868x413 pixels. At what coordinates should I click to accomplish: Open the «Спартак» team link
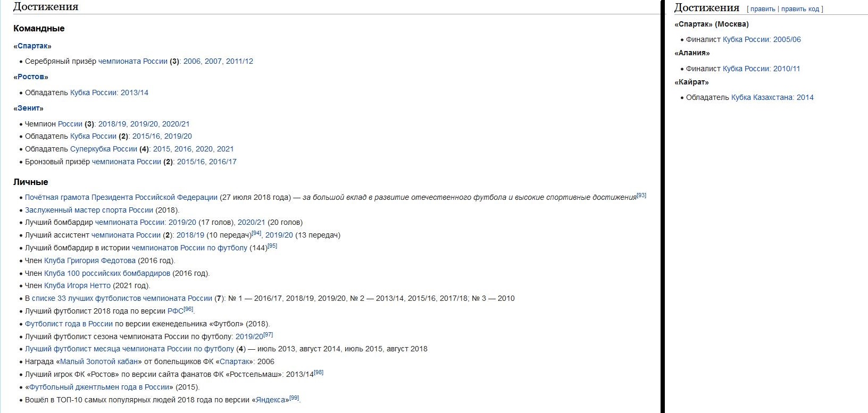tap(32, 46)
